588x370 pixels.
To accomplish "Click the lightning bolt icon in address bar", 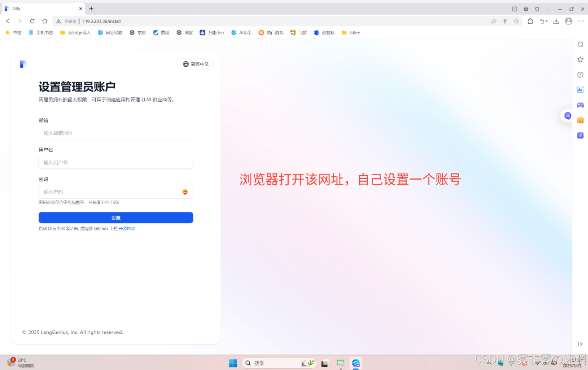I will pyautogui.click(x=505, y=21).
